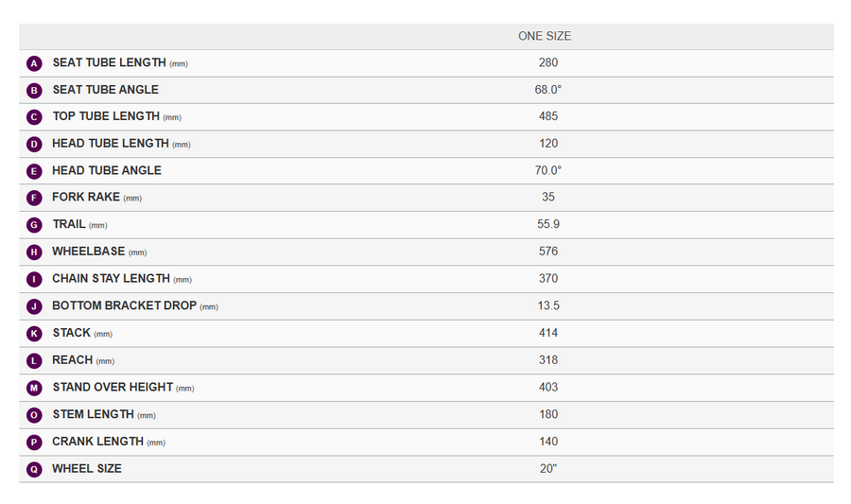Screen dimensions: 851x504
Task: Select the E marker next to Head Tube Angle
Action: pyautogui.click(x=34, y=171)
